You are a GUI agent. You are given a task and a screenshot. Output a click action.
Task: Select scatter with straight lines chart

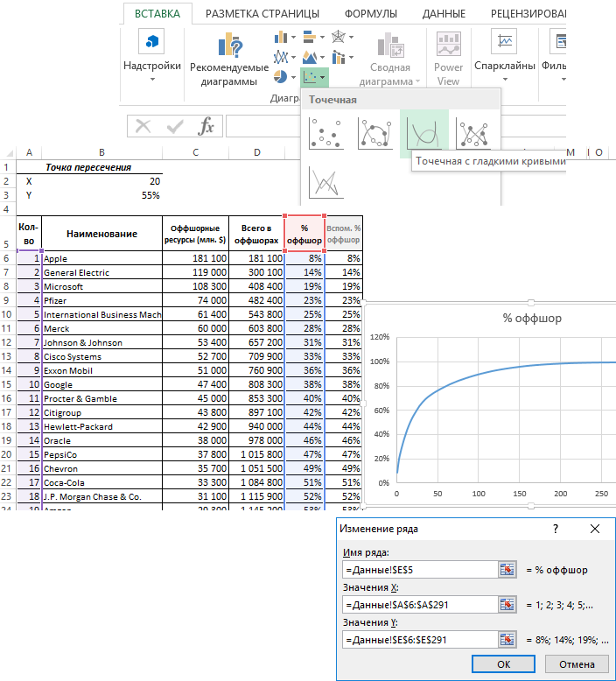pyautogui.click(x=326, y=181)
